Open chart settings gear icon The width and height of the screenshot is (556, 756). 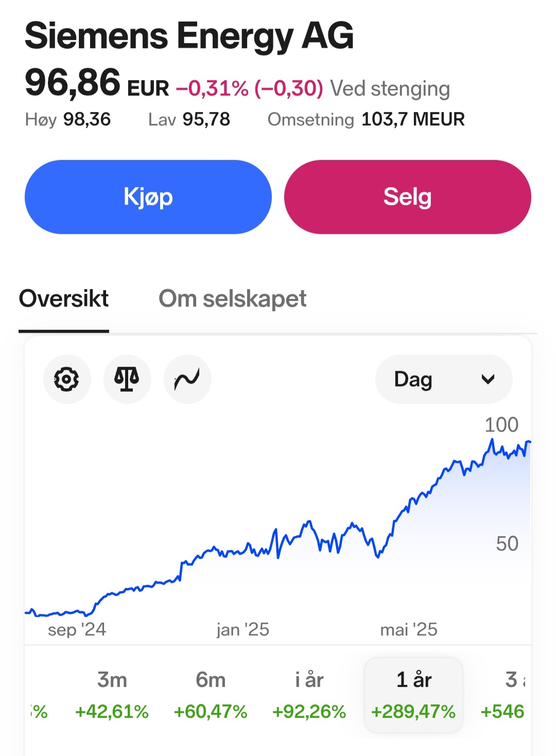tap(67, 379)
